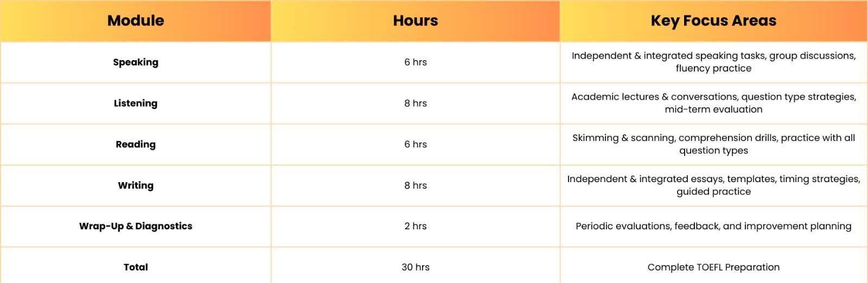
Task: Click the 6 hrs Speaking cell
Action: click(x=416, y=62)
